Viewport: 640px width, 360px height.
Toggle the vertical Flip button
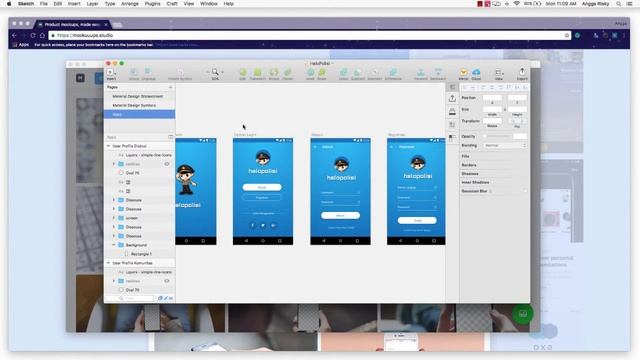pyautogui.click(x=521, y=121)
